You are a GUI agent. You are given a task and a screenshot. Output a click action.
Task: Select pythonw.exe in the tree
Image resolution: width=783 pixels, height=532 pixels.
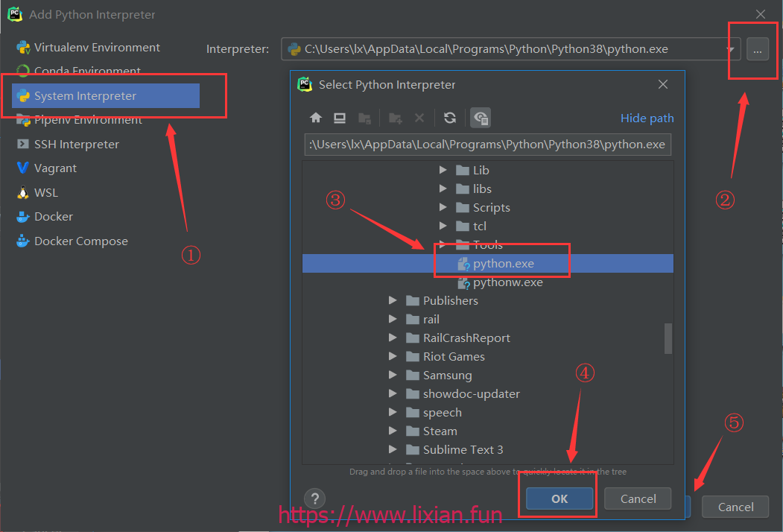(x=487, y=282)
